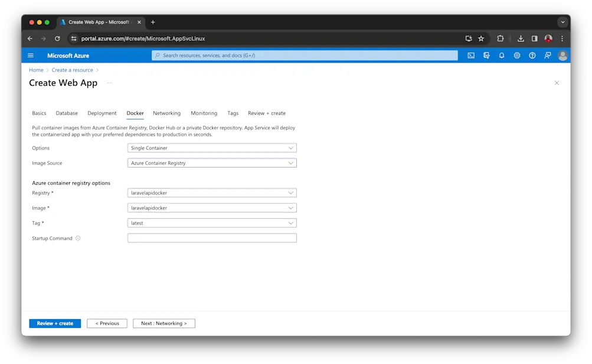Click inside the Startup Command field
Viewport: 592px width, 364px height.
click(x=212, y=238)
